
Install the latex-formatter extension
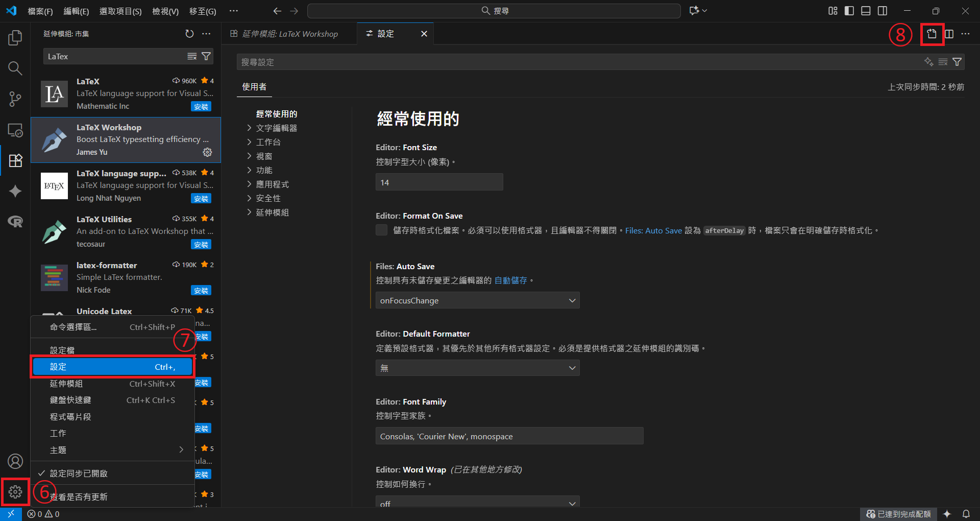[201, 291]
